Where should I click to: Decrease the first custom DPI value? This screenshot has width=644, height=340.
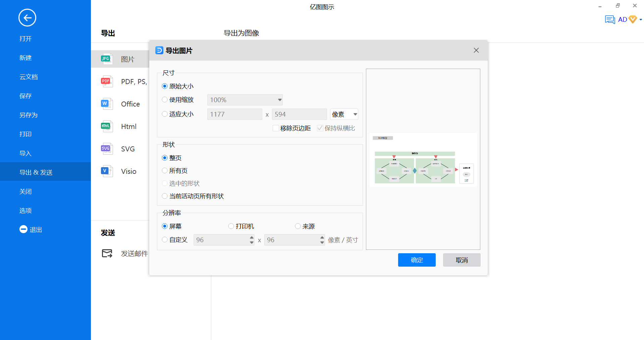[252, 243]
